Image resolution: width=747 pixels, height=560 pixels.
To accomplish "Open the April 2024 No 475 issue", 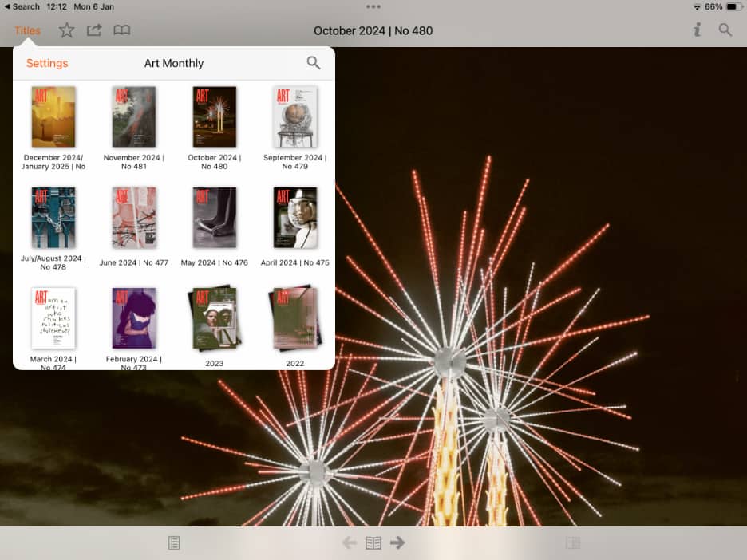I will [x=295, y=218].
